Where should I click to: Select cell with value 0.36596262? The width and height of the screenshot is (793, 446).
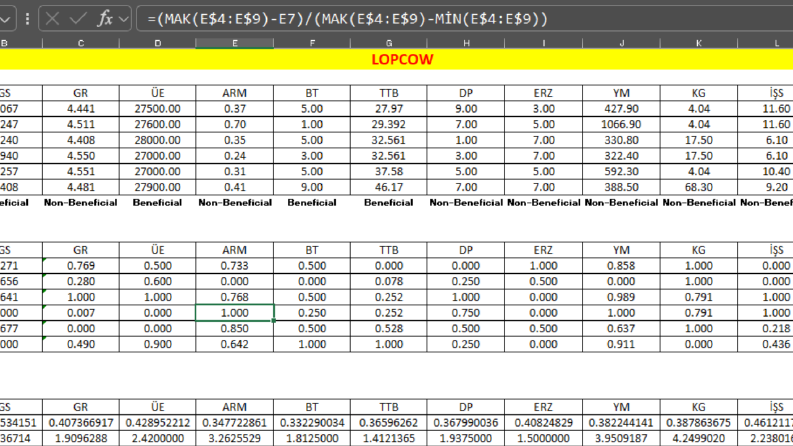click(388, 423)
